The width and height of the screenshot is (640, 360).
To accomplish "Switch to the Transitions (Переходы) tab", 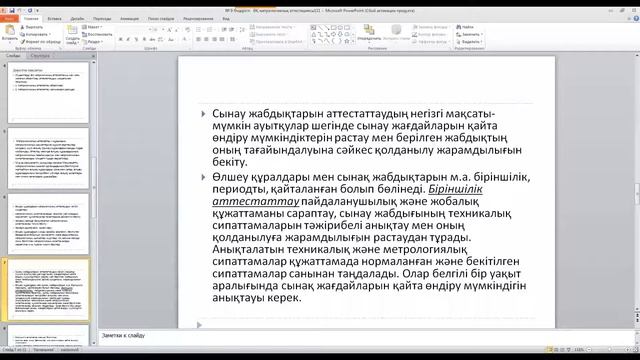I will click(x=102, y=19).
